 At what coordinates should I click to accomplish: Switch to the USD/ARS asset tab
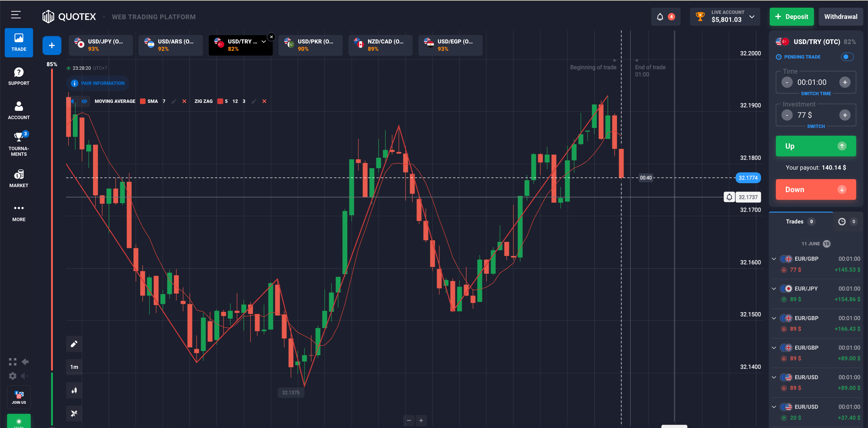point(171,45)
